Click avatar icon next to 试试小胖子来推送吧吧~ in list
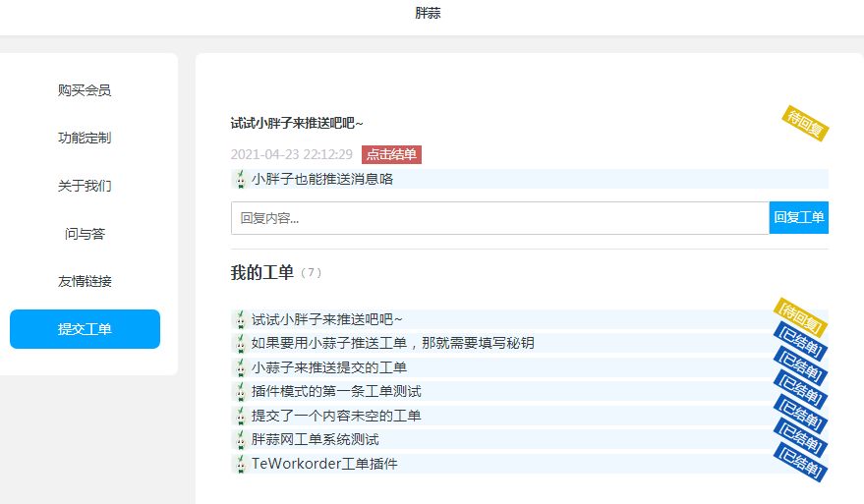The height and width of the screenshot is (504, 864). [239, 319]
